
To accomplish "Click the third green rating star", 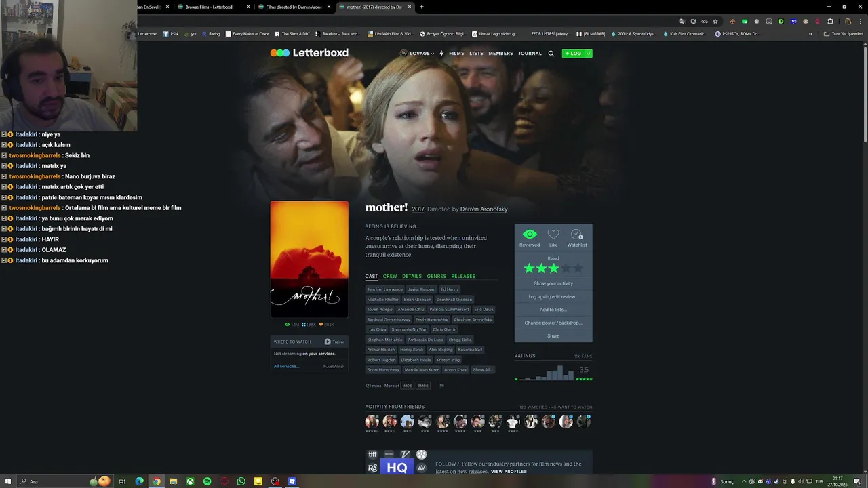I will point(553,268).
